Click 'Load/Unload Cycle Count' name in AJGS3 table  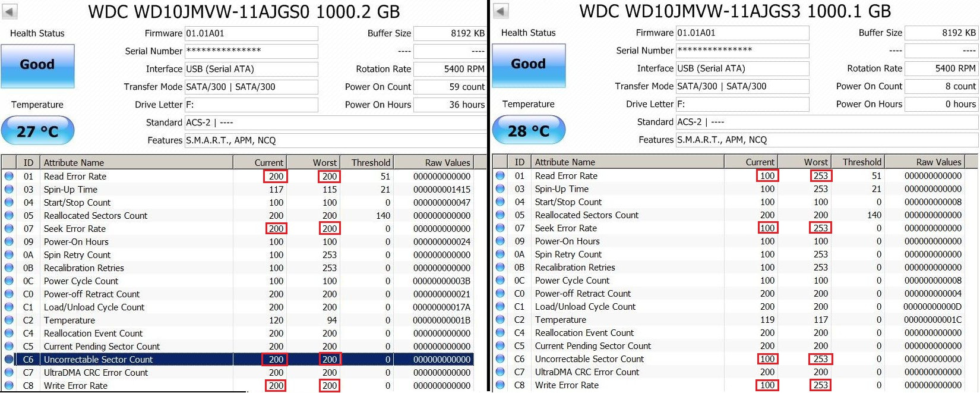585,306
